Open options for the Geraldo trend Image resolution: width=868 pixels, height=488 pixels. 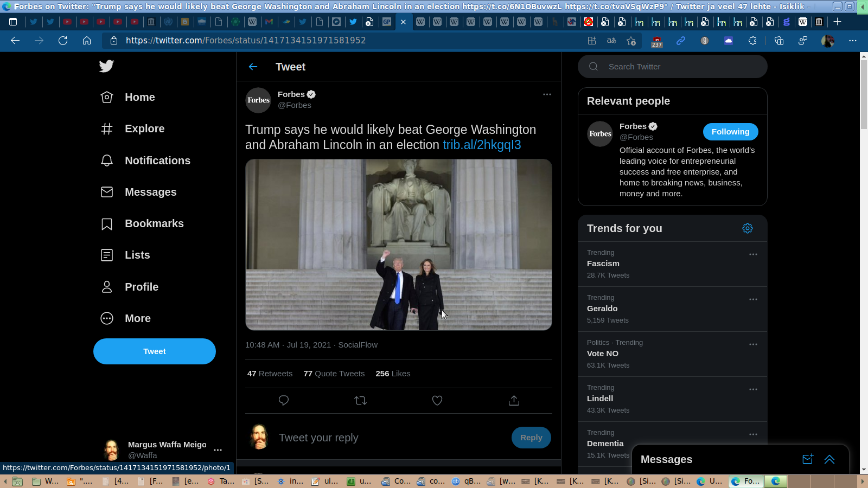tap(753, 299)
